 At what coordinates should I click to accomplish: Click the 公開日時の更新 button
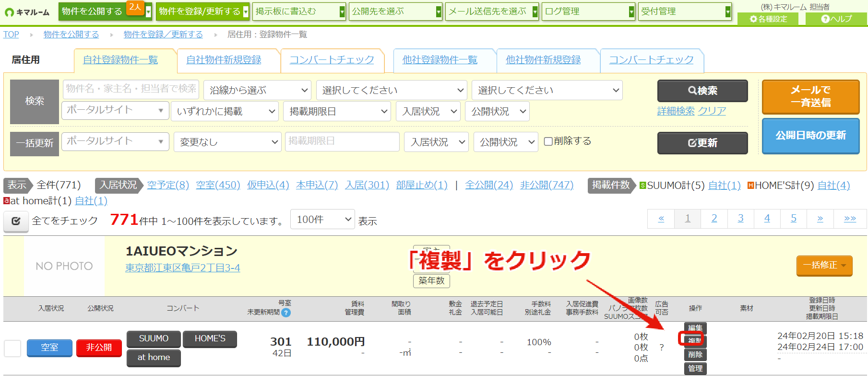(x=810, y=136)
